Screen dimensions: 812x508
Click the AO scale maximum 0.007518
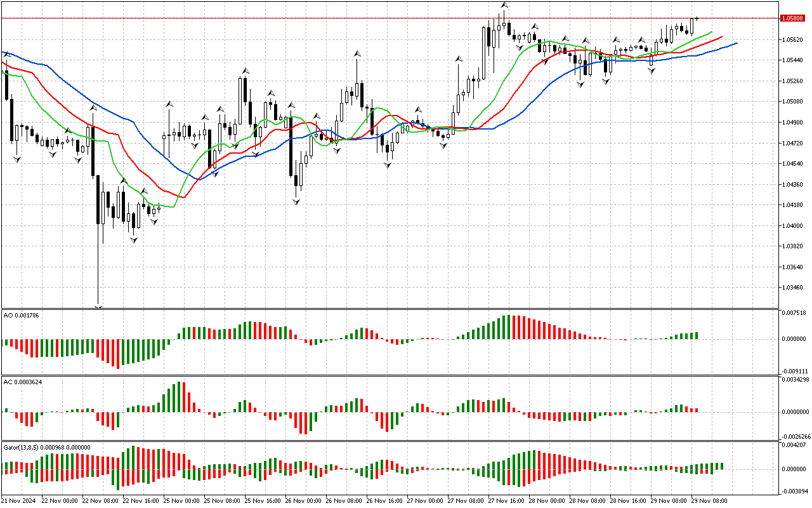[x=794, y=312]
